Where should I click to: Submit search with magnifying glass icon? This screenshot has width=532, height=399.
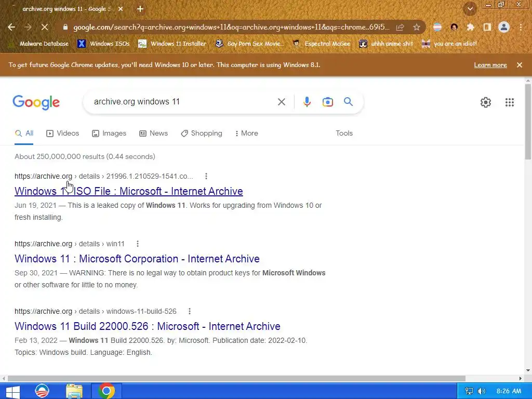coord(348,101)
